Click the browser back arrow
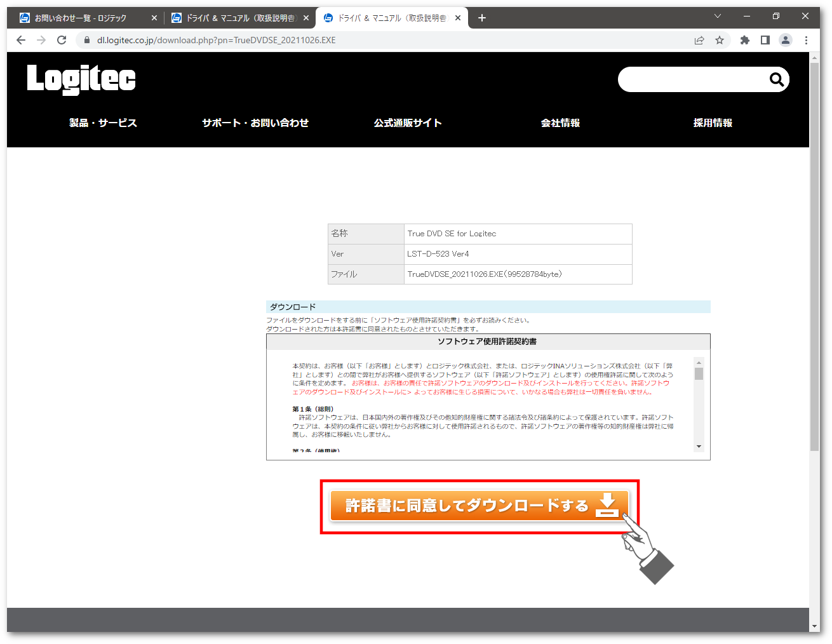This screenshot has height=644, width=832. [x=21, y=40]
